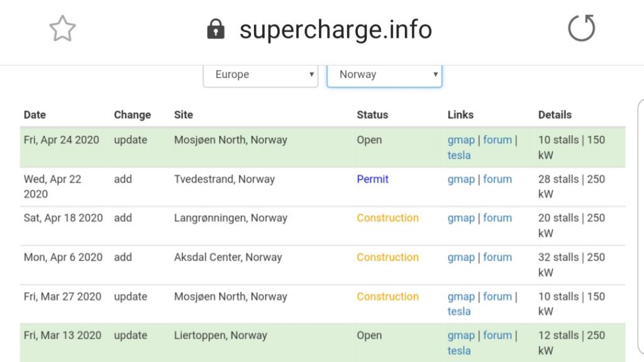Click the Permit status for Tvedestrand
Screen dimensions: 644x362
372,179
